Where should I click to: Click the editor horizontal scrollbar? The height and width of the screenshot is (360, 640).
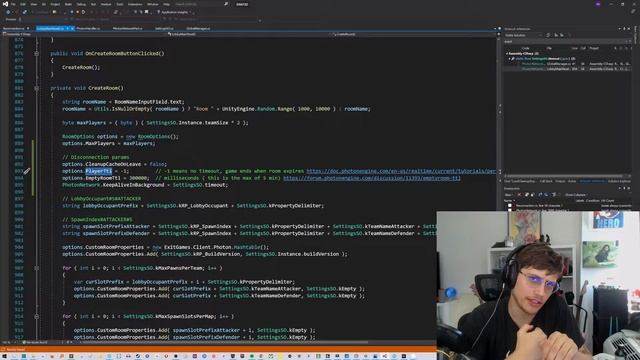[x=224, y=342]
